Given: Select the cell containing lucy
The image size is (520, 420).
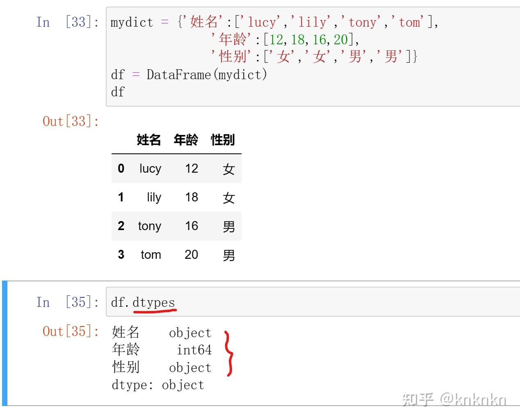Looking at the screenshot, I should click(150, 169).
